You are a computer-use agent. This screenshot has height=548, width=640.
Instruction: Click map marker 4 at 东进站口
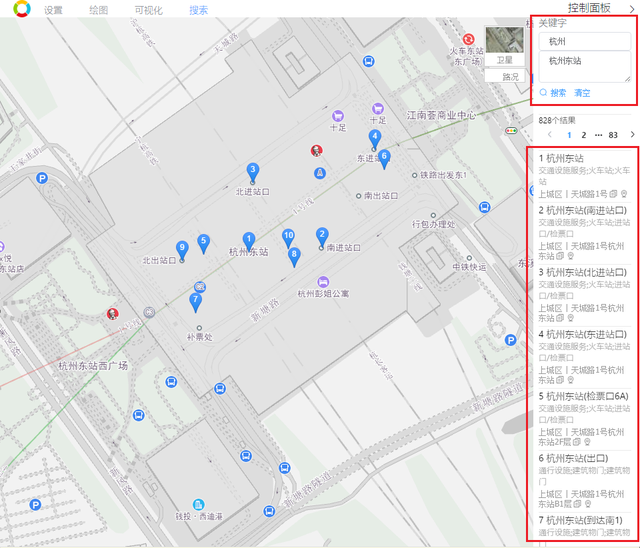point(375,138)
